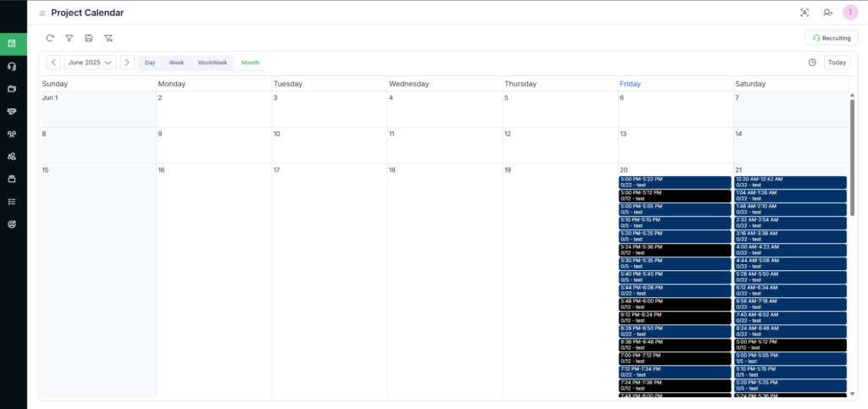
Task: Select the WorkWeek view tab
Action: point(212,63)
